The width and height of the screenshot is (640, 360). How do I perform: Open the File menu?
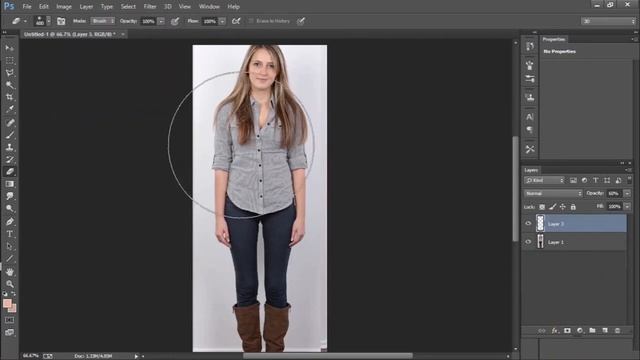tap(27, 7)
